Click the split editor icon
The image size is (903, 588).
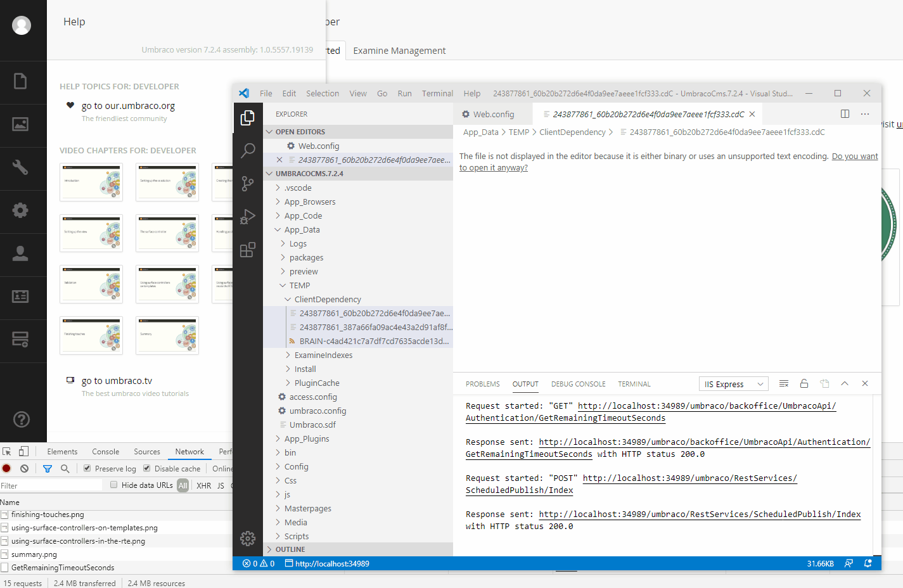coord(845,114)
